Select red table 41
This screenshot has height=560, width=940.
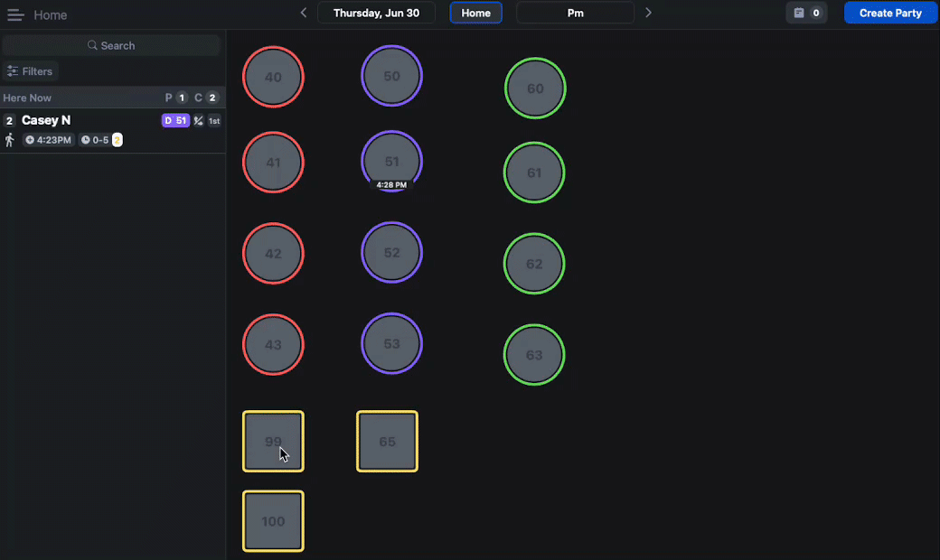(273, 163)
